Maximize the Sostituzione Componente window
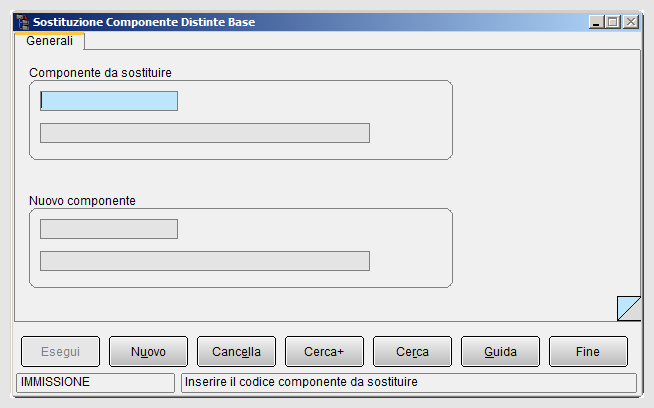Viewport: 654px width, 408px height. [x=613, y=22]
